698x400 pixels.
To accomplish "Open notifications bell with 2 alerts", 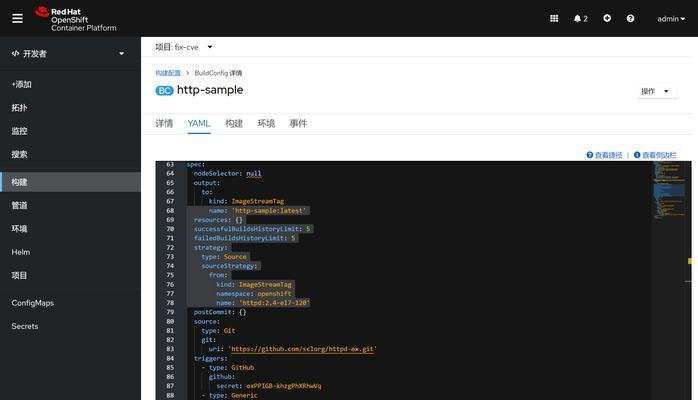I will (580, 18).
